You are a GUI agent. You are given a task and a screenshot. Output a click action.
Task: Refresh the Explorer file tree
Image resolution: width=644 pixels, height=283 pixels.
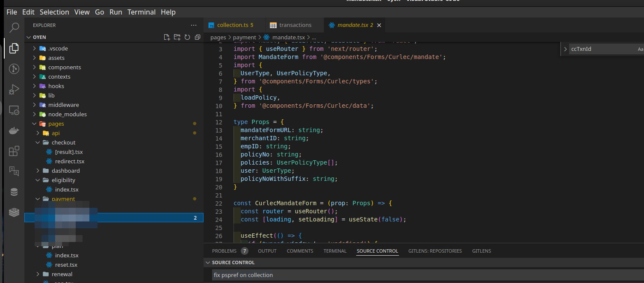187,37
